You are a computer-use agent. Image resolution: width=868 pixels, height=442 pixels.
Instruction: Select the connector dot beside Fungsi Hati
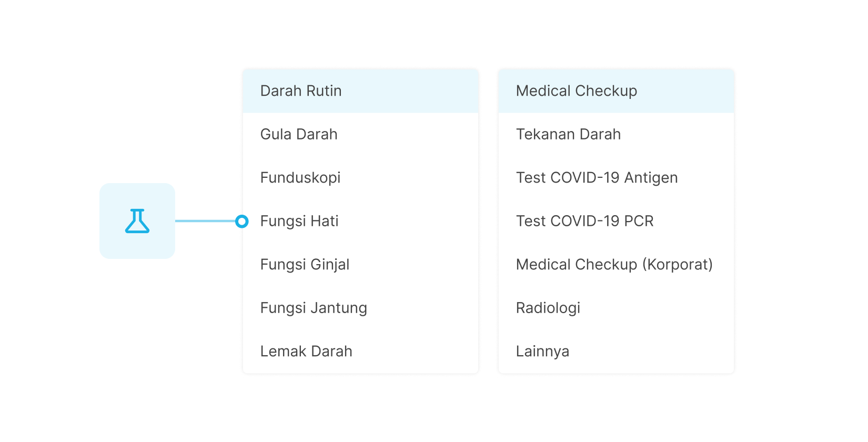(x=243, y=221)
